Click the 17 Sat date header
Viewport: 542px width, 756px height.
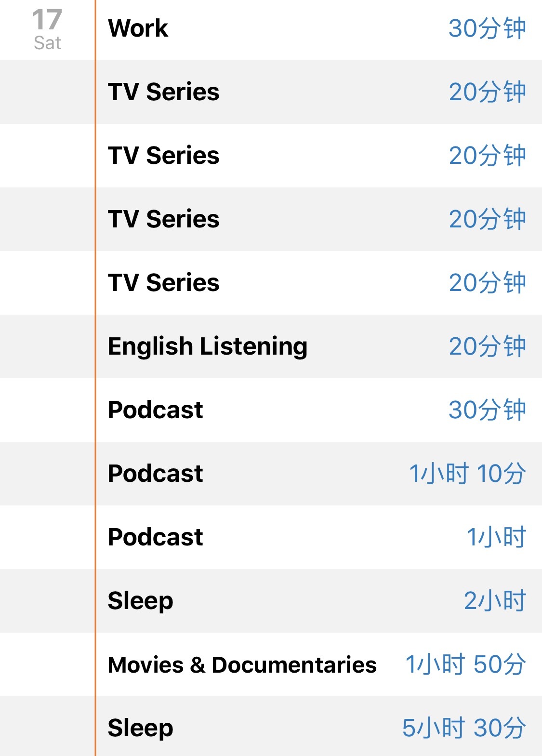coord(47,30)
